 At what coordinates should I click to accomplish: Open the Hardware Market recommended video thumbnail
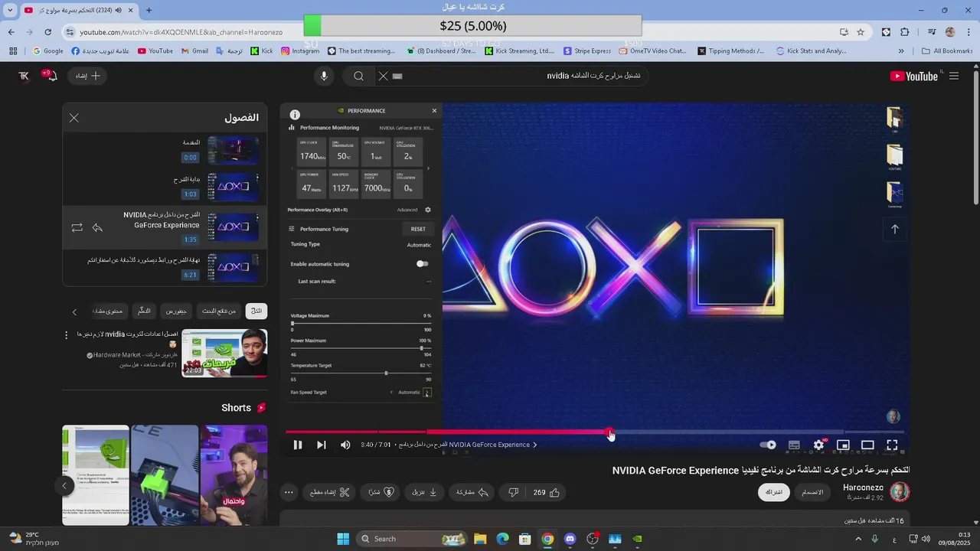[224, 353]
